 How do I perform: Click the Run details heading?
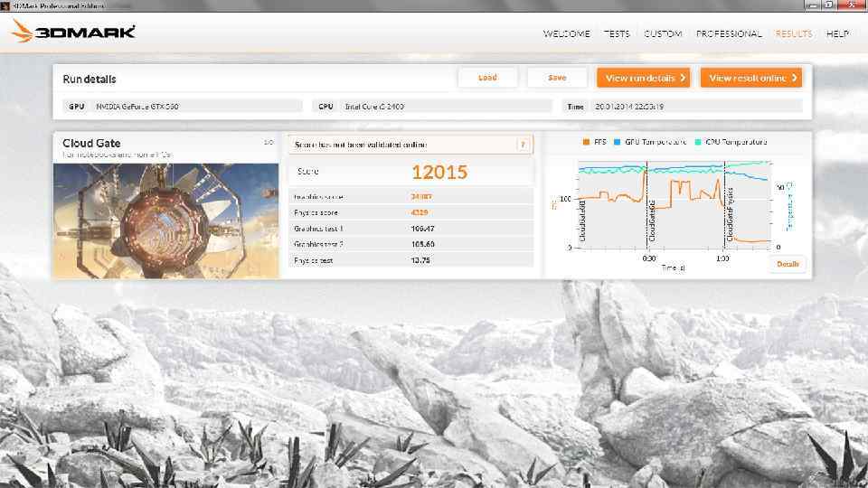(90, 80)
